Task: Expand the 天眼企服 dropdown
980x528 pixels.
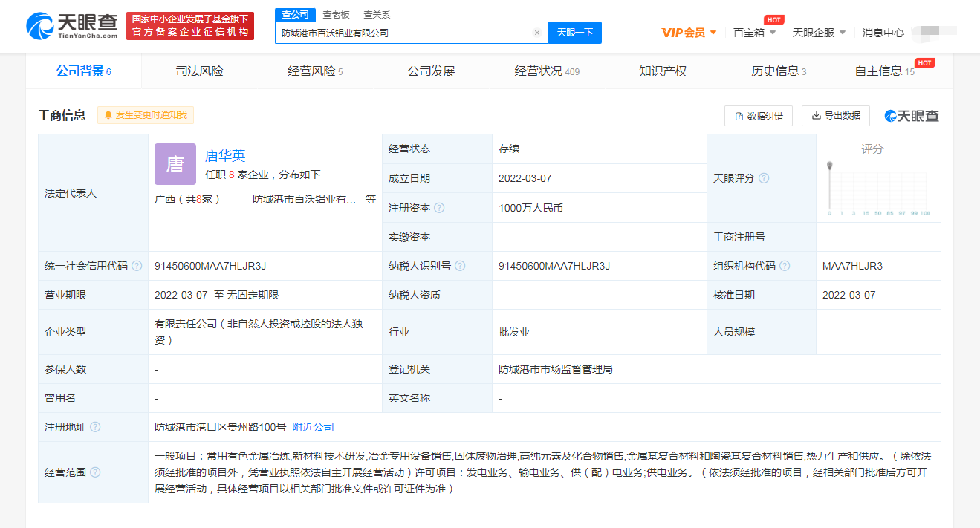Action: [x=820, y=32]
